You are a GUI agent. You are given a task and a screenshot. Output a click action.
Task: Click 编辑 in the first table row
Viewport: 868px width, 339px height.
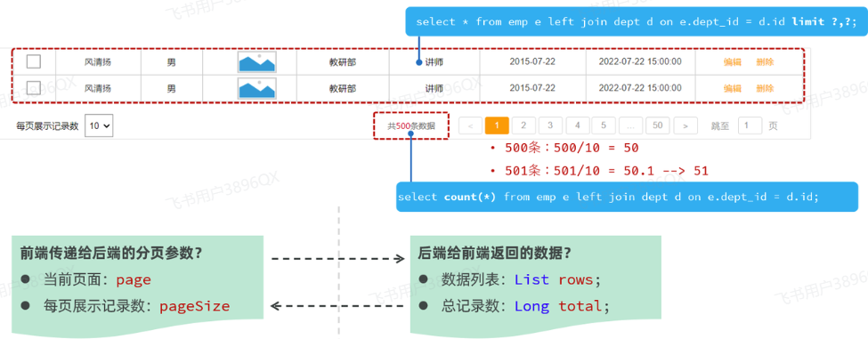pos(732,62)
